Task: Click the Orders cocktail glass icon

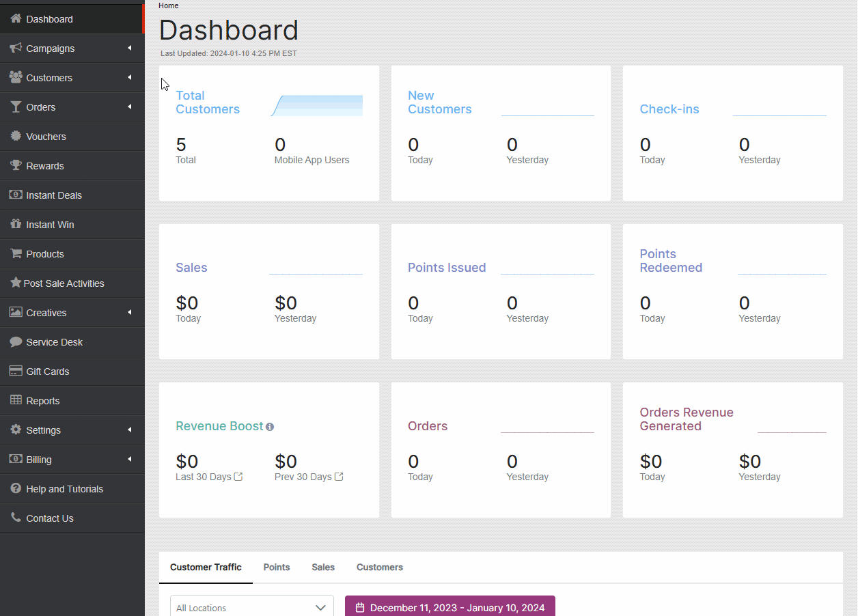Action: pyautogui.click(x=16, y=107)
